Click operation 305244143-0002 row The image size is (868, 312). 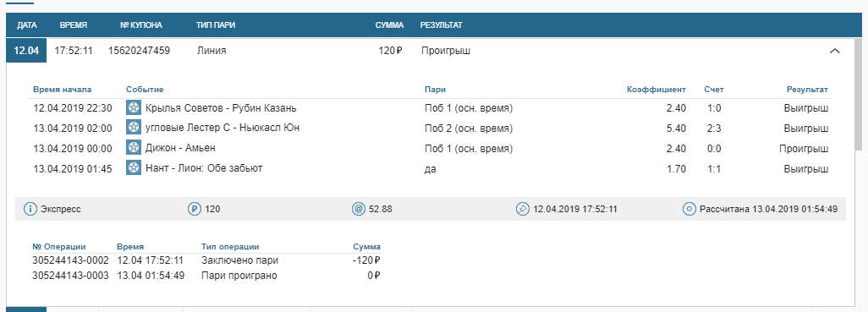pyautogui.click(x=206, y=260)
